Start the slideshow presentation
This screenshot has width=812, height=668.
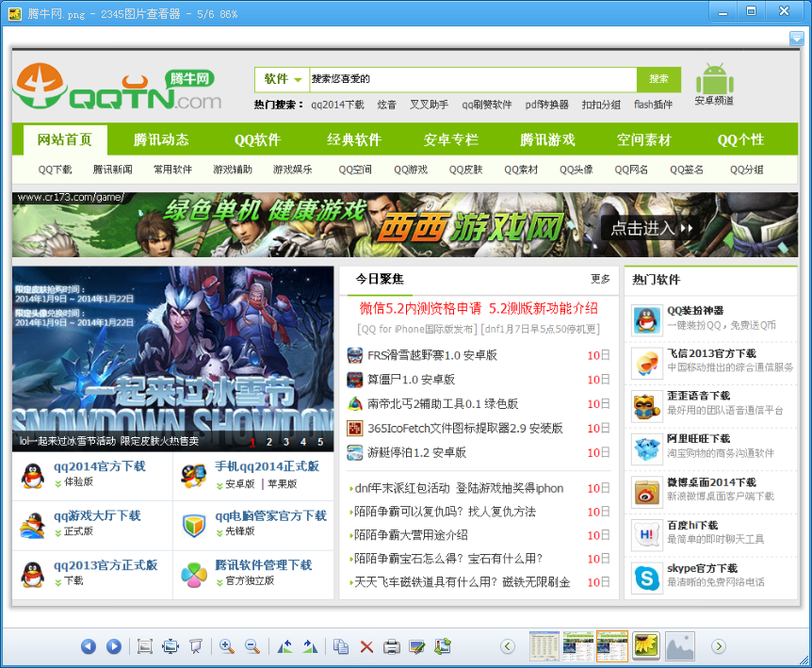tap(196, 646)
